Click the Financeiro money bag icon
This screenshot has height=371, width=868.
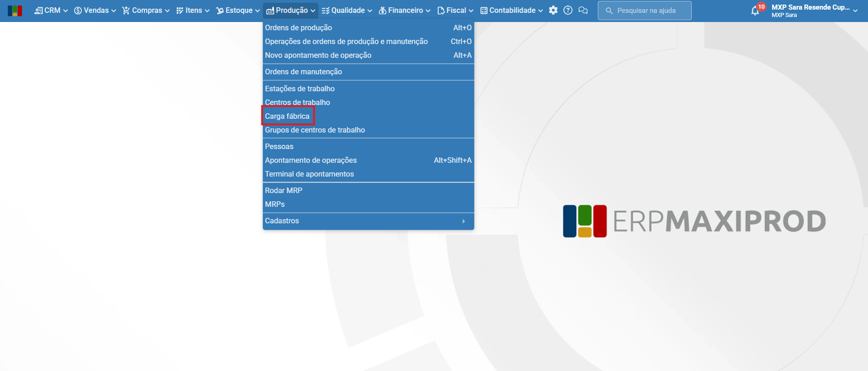pyautogui.click(x=383, y=11)
